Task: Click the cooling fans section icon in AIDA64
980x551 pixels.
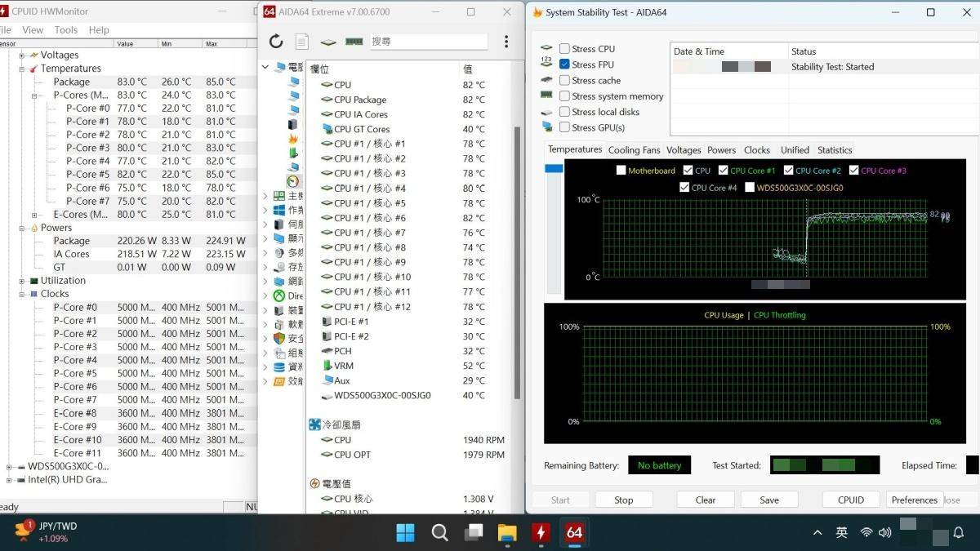Action: click(315, 424)
